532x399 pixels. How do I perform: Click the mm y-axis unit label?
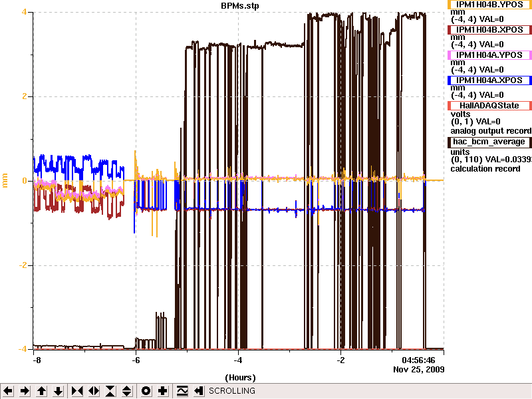tap(5, 180)
